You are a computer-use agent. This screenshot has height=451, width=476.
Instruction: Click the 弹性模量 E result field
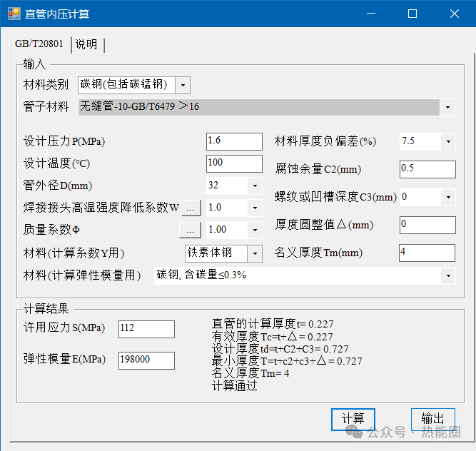[x=146, y=360]
